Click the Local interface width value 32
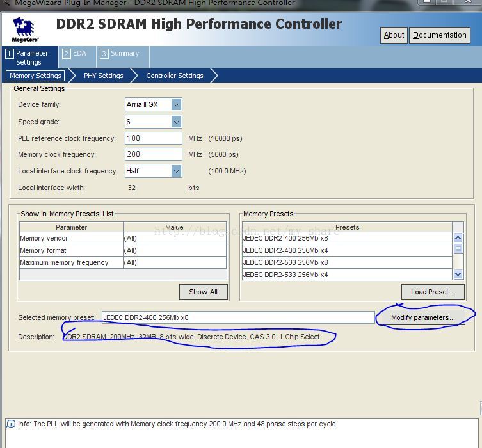The height and width of the screenshot is (448, 482). pos(132,188)
